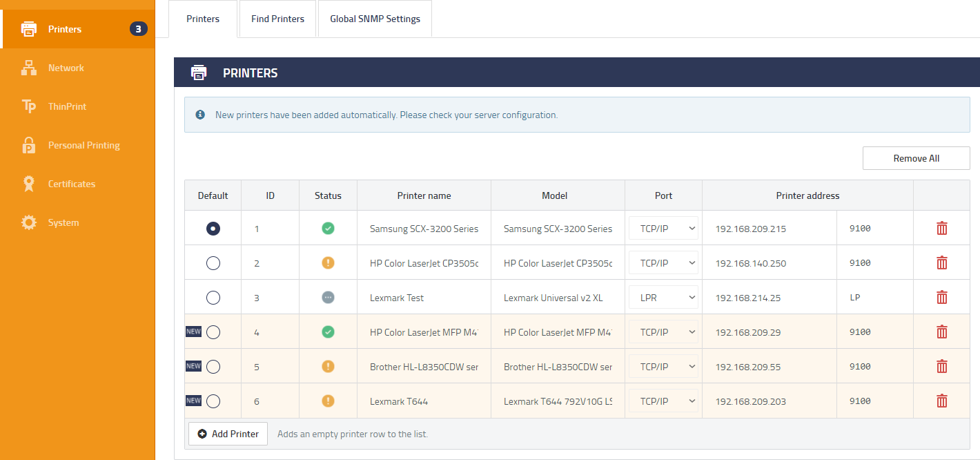Open LPR port dropdown for Lexmark Test
The width and height of the screenshot is (980, 460).
[663, 297]
